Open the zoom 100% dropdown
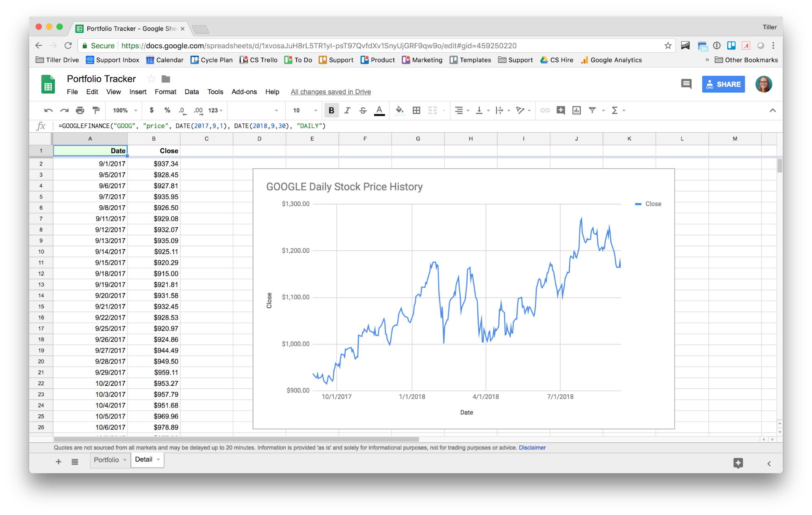Viewport: 812px width, 515px height. (125, 110)
